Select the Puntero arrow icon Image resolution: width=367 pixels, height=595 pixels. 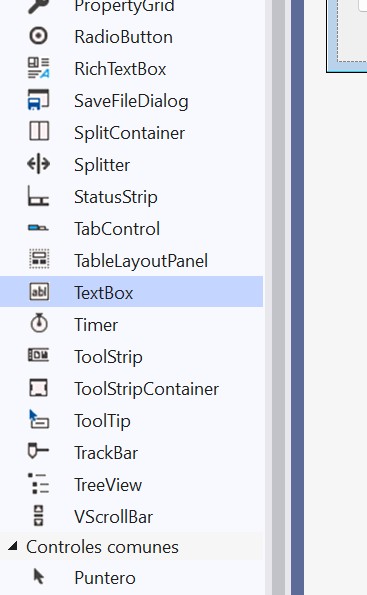(39, 576)
